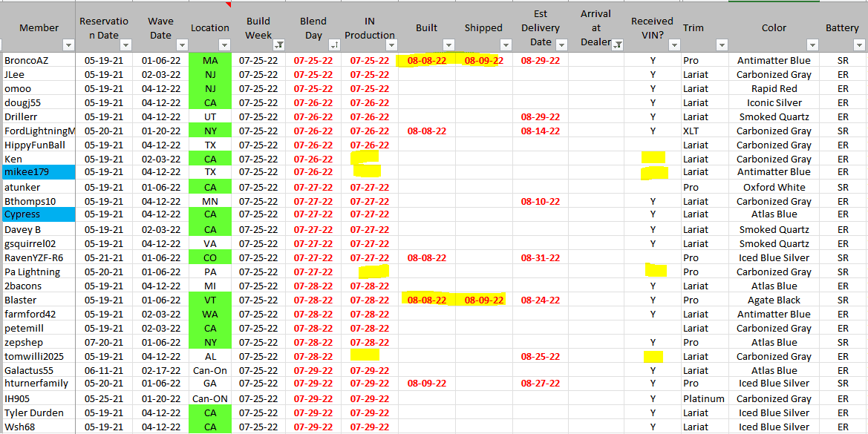Select the yellow highlighted Built cell for BroncoAZ
The image size is (868, 434).
[426, 61]
